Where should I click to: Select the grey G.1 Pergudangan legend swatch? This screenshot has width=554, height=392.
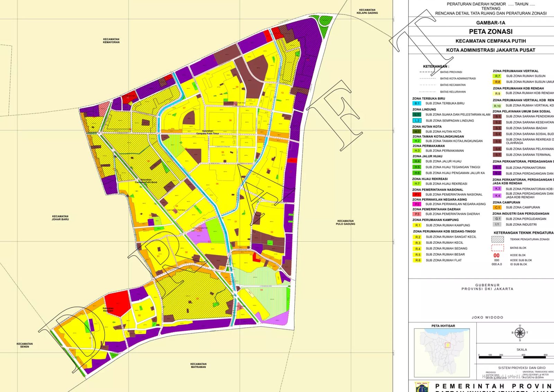click(x=497, y=219)
